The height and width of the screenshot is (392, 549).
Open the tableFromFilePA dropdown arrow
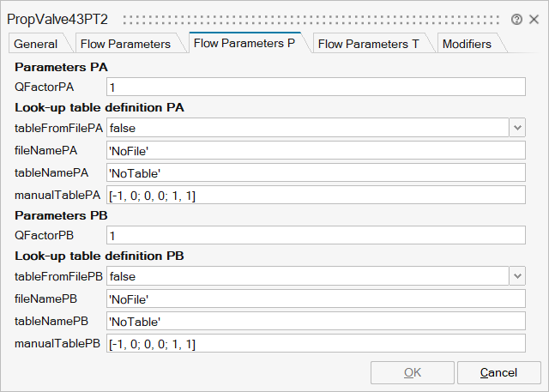pyautogui.click(x=516, y=128)
